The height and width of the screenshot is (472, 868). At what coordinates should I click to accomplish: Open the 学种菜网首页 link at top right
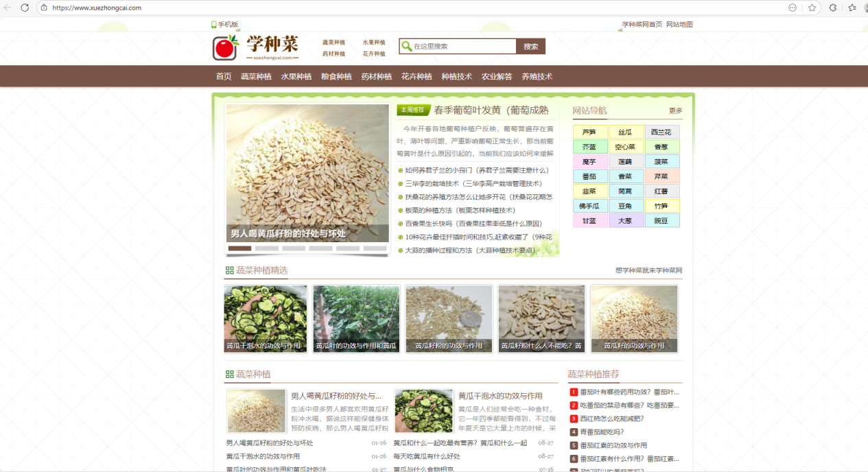click(x=642, y=24)
